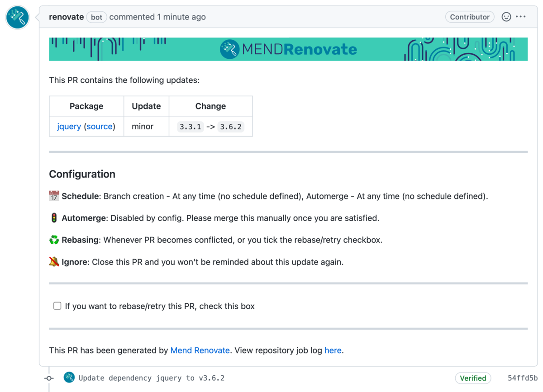The image size is (543, 392).
Task: Click the '3.3.1' version code text
Action: [x=190, y=127]
